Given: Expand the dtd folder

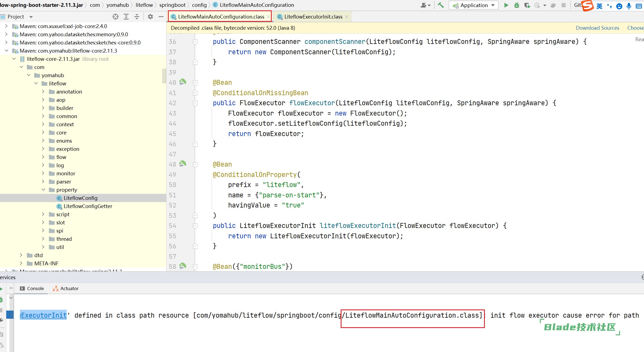Looking at the screenshot, I should point(21,255).
